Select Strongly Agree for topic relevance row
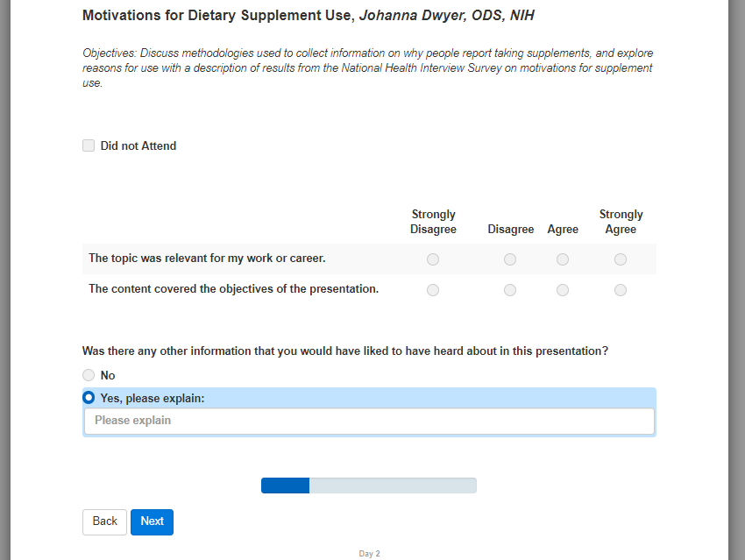 621,259
